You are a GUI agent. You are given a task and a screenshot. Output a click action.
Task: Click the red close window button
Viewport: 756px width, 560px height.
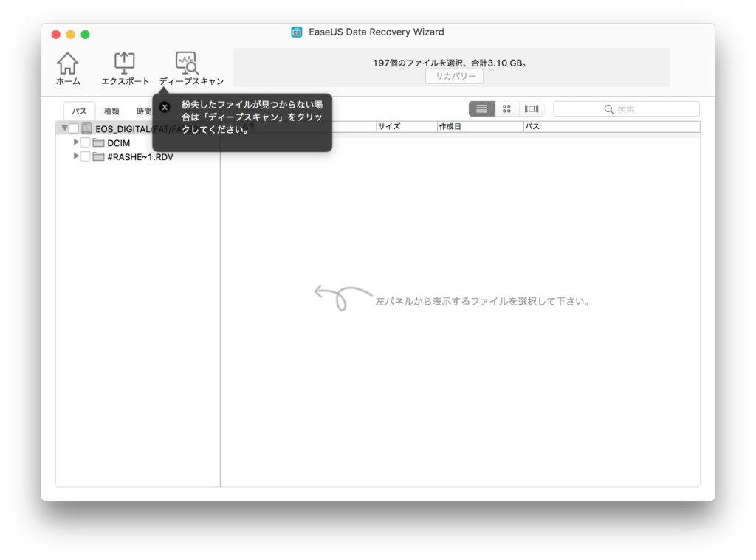point(56,35)
